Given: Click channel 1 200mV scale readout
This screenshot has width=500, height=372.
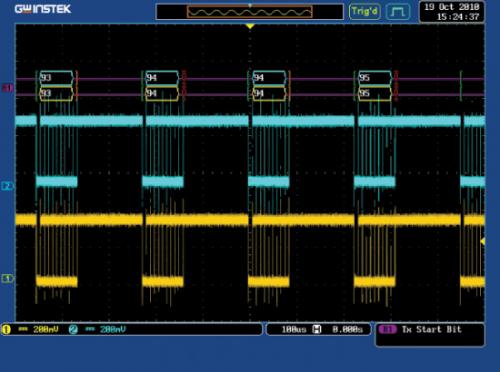Looking at the screenshot, I should tap(46, 330).
